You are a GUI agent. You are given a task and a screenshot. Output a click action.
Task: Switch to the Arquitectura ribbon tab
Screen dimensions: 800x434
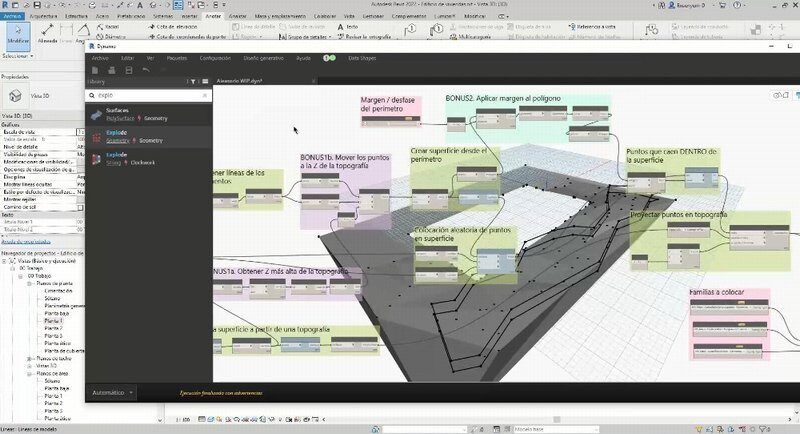tap(44, 16)
